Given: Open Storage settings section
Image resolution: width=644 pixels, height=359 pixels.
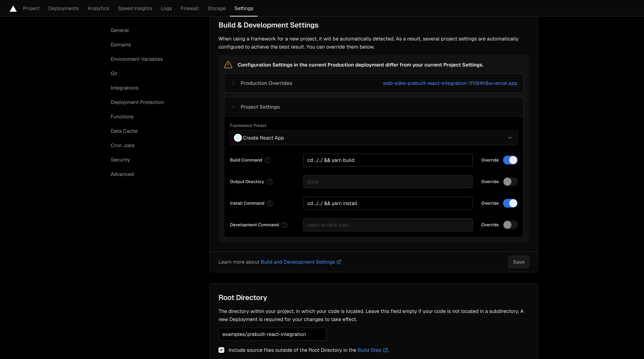Looking at the screenshot, I should 216,8.
